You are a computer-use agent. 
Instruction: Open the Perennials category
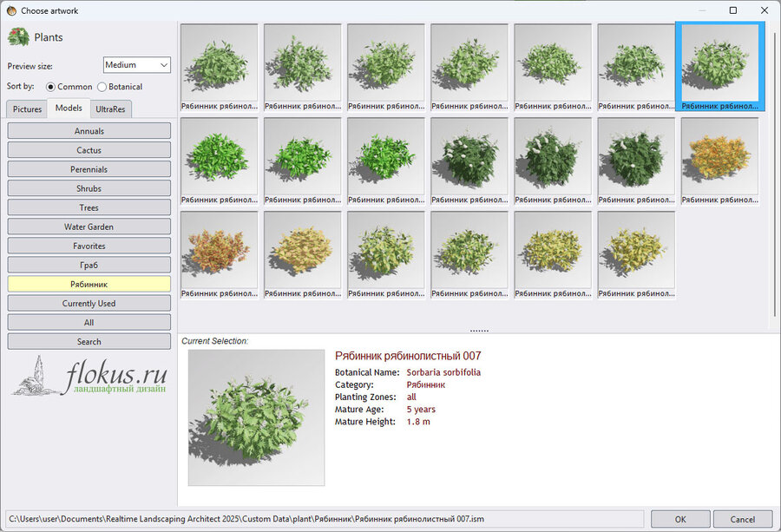89,169
